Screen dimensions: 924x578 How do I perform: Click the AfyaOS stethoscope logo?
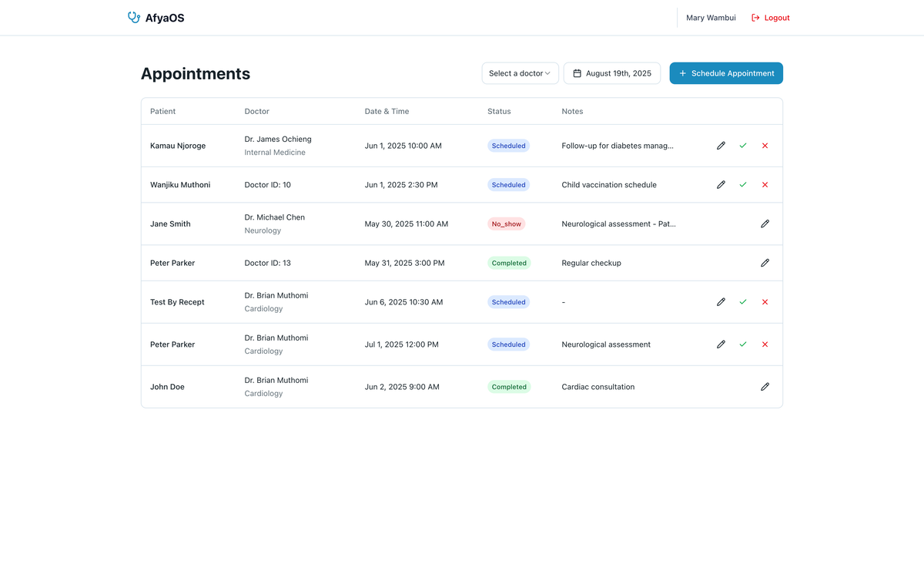coord(134,18)
